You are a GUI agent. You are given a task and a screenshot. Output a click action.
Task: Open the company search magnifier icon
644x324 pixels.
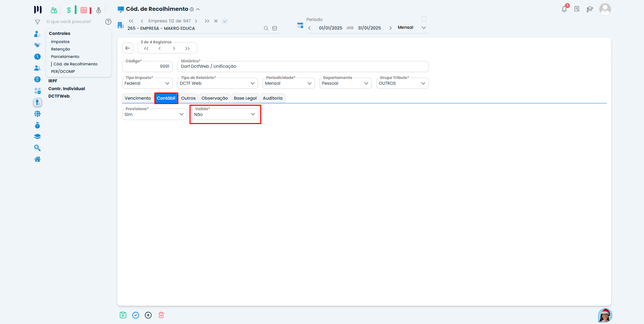tap(266, 28)
